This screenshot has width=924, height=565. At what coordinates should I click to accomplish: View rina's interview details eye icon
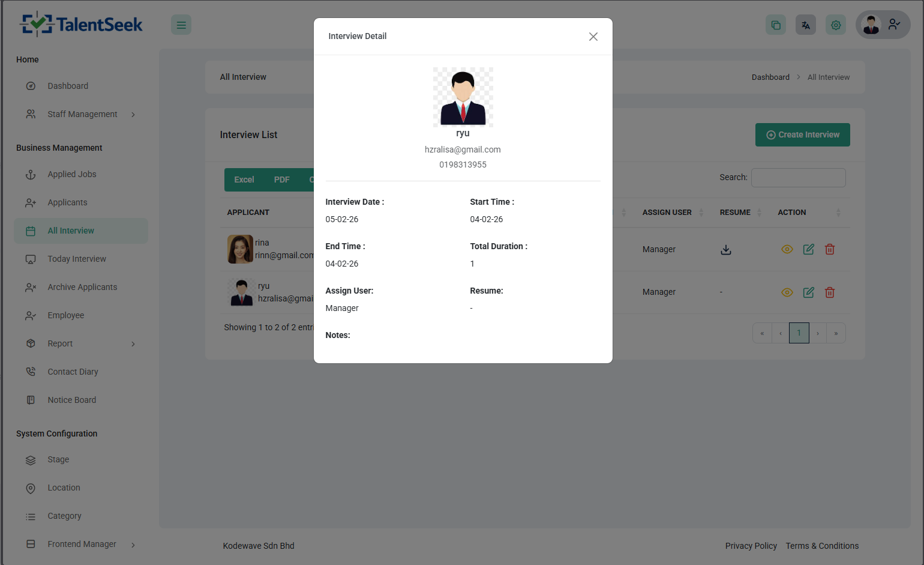[787, 249]
